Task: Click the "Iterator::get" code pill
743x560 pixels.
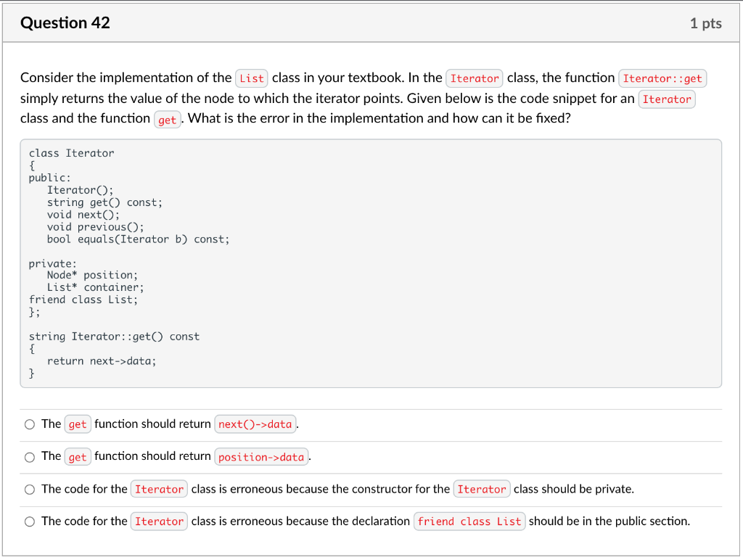Action: coord(662,78)
